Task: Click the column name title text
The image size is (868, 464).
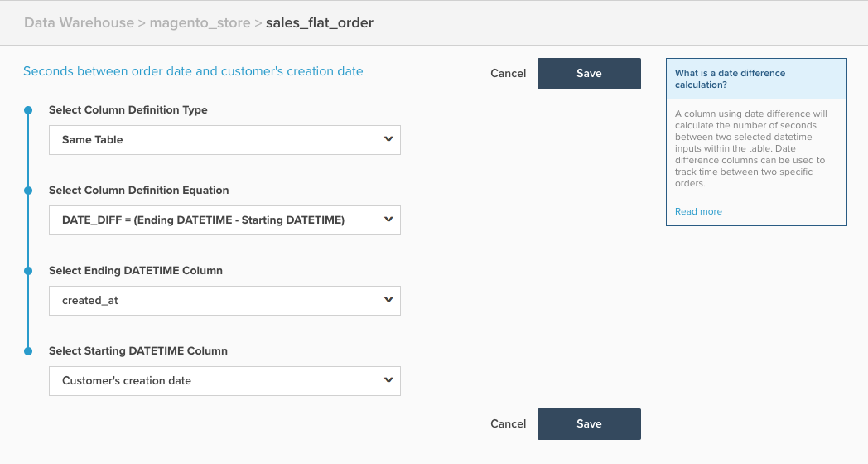Action: point(193,71)
